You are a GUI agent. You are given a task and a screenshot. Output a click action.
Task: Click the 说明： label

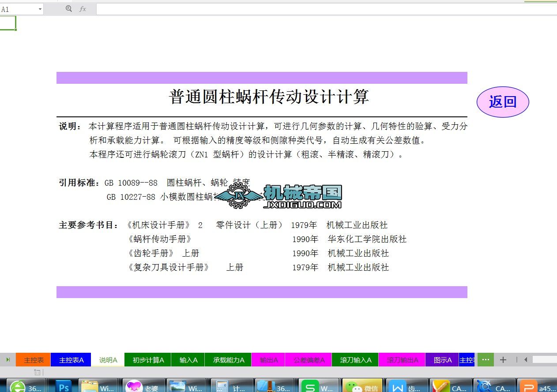click(x=70, y=127)
